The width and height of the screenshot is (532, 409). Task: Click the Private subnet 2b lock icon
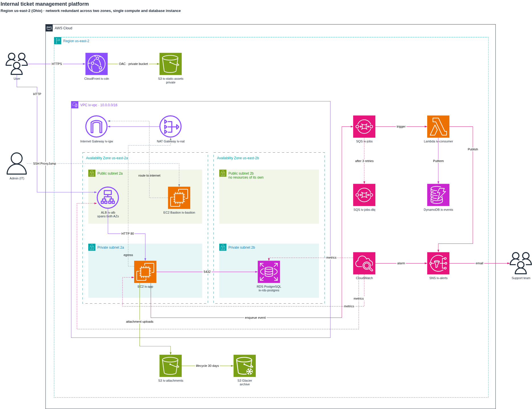click(x=223, y=247)
